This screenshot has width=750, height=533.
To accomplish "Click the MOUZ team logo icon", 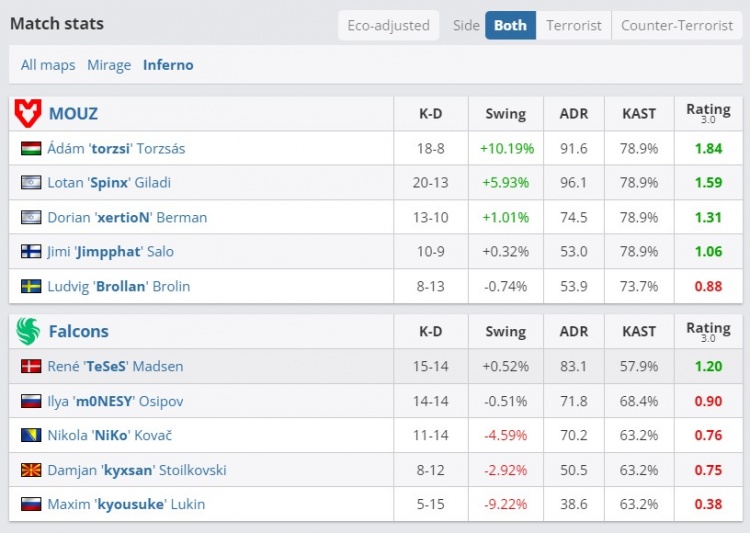I will pyautogui.click(x=28, y=114).
